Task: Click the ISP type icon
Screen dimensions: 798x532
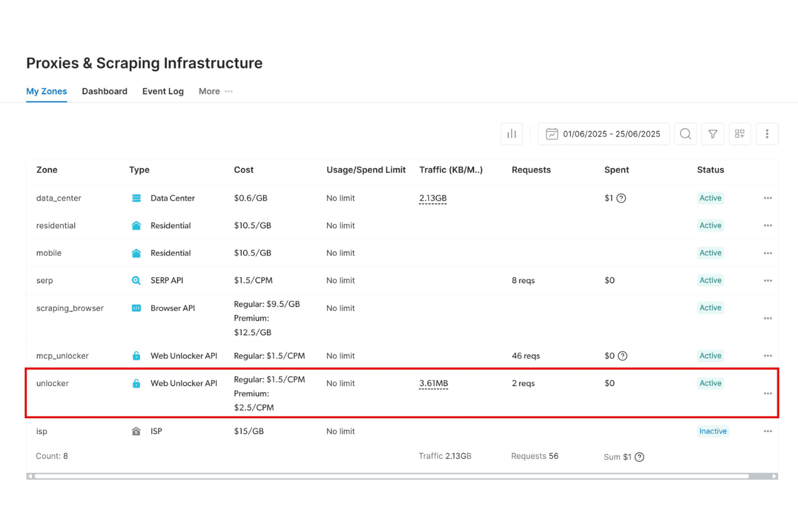Action: (x=136, y=431)
